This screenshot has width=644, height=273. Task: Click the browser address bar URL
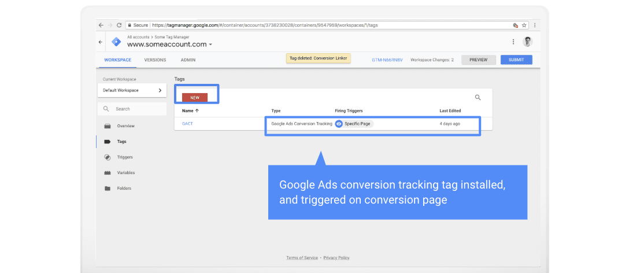tap(265, 25)
